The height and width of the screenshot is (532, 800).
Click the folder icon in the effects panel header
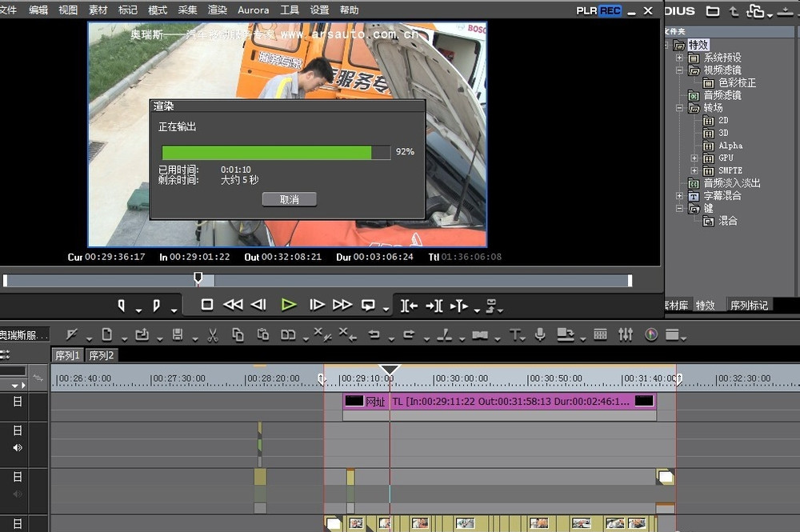(x=711, y=11)
